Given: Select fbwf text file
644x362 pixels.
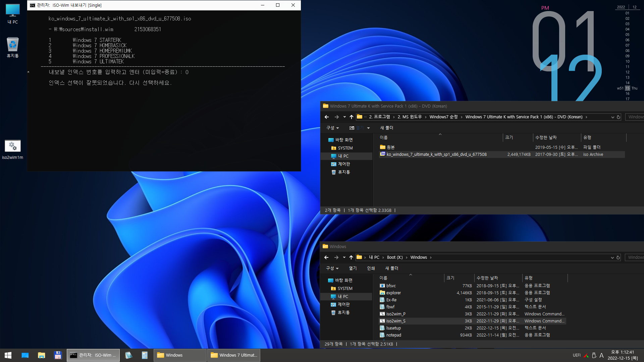Looking at the screenshot, I should click(x=472, y=307).
